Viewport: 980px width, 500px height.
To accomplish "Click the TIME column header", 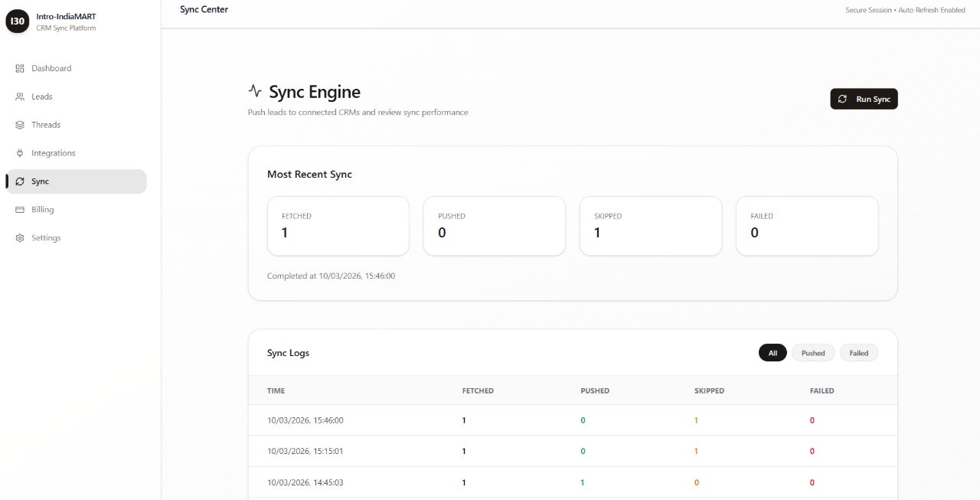I will point(276,391).
